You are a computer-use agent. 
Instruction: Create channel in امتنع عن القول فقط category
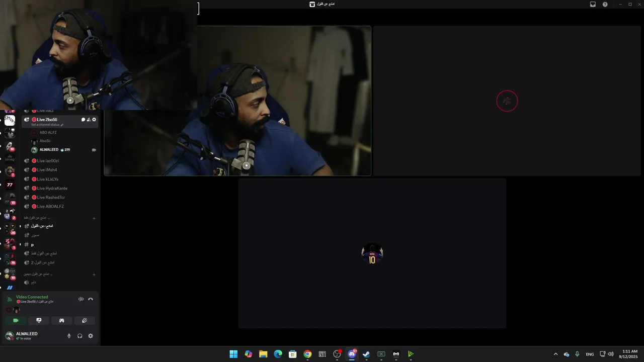94,218
